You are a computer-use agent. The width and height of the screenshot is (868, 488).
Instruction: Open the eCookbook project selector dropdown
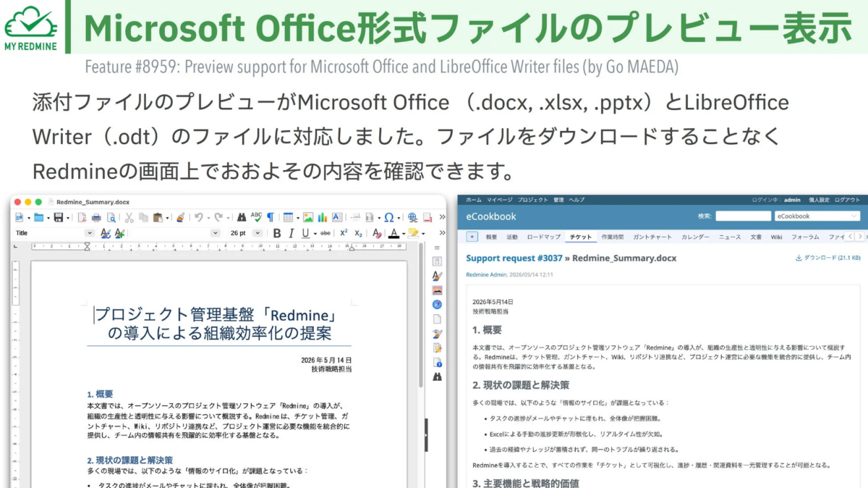click(817, 216)
